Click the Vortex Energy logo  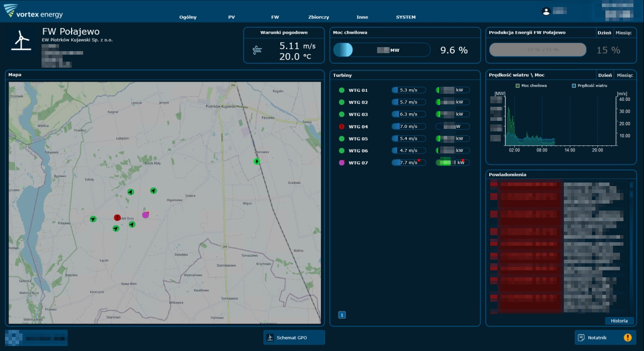tap(33, 11)
